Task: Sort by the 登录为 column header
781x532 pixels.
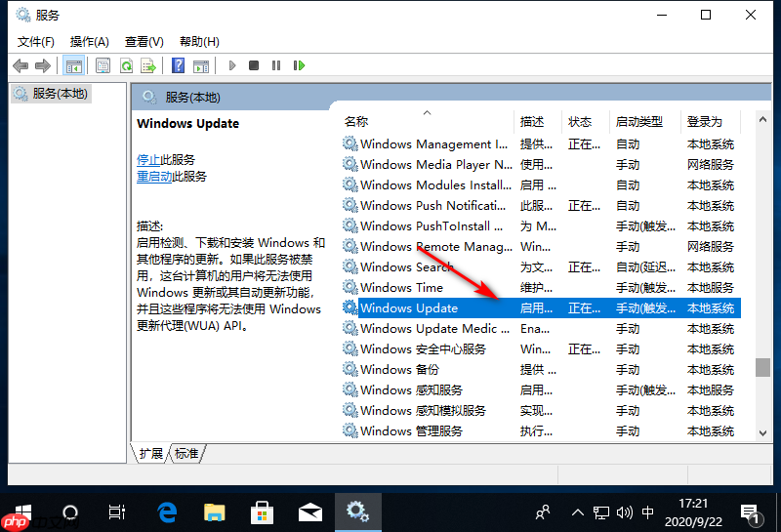Action: point(712,122)
